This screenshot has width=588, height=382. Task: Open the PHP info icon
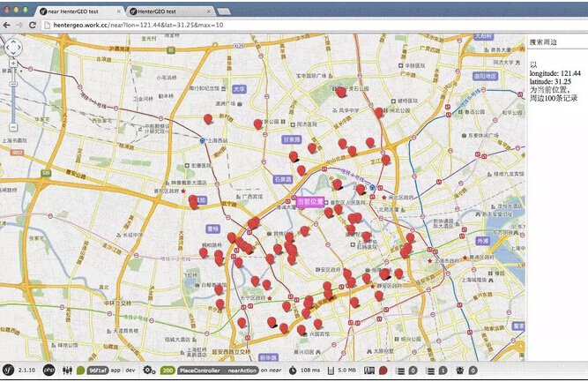49,371
